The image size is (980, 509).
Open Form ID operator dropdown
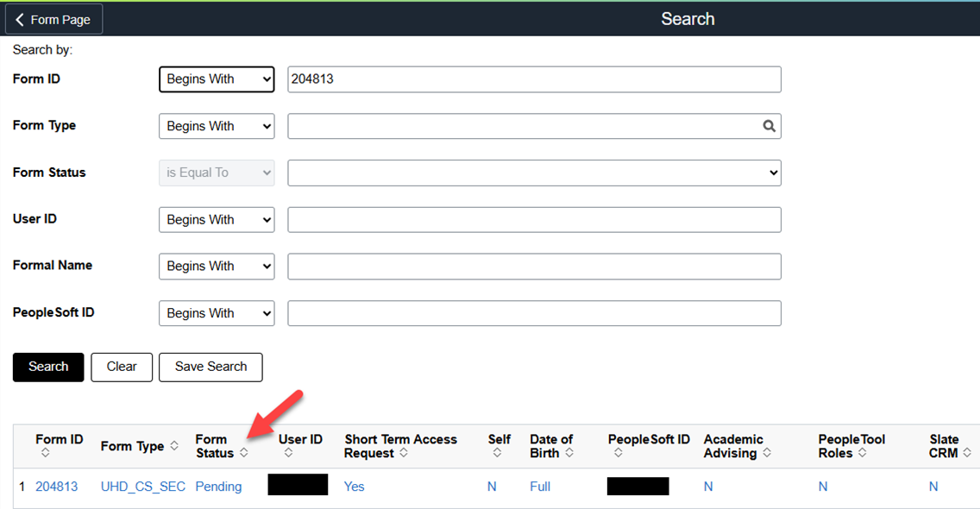point(217,79)
